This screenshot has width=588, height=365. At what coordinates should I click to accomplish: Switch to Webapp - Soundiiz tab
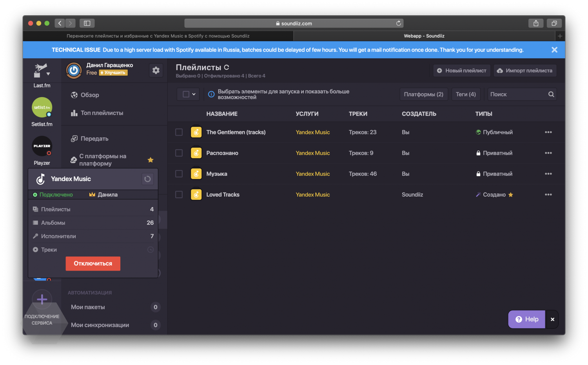coord(424,36)
